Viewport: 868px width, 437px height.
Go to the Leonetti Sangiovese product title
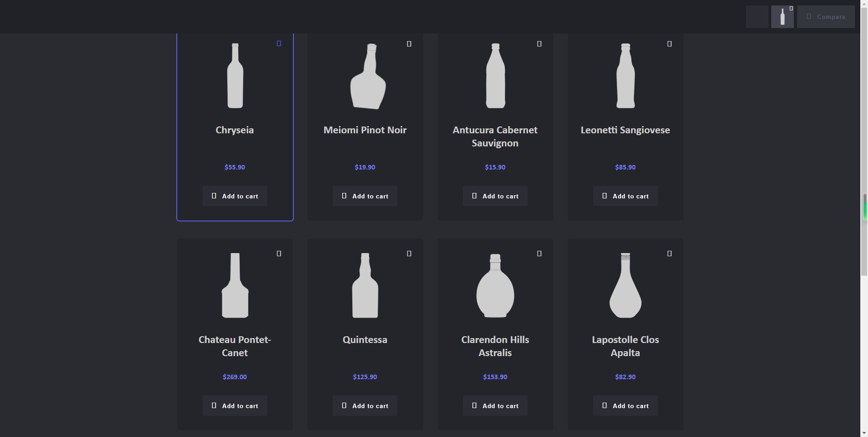(625, 130)
